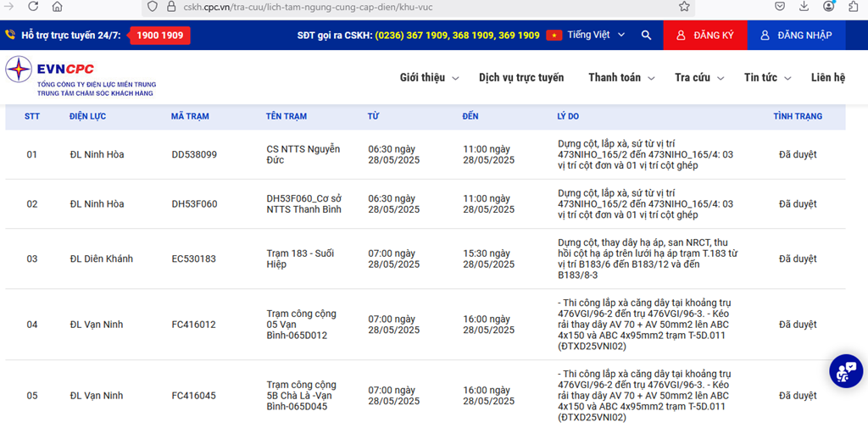
Task: Open the Tin tức menu
Action: pos(767,78)
